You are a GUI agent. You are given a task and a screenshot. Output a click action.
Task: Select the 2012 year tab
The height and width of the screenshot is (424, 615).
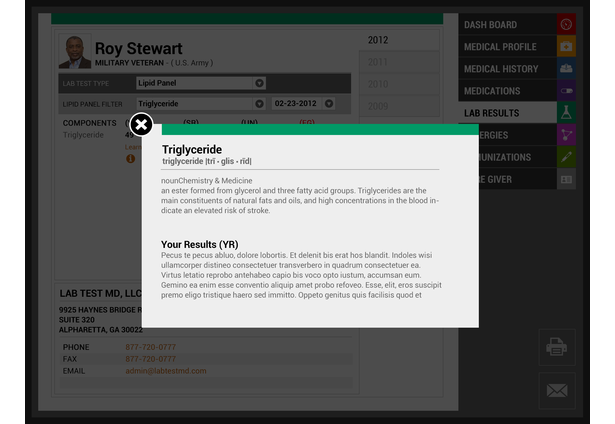[x=399, y=40]
